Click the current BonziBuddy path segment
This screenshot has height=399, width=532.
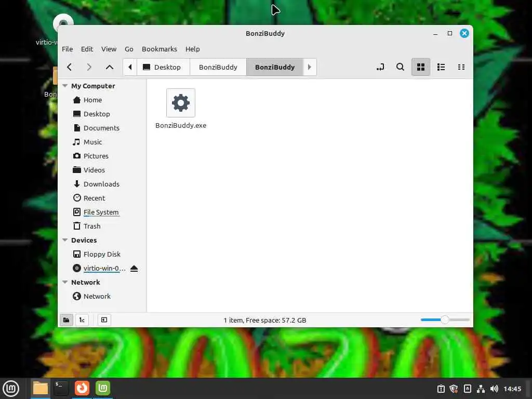tap(275, 67)
